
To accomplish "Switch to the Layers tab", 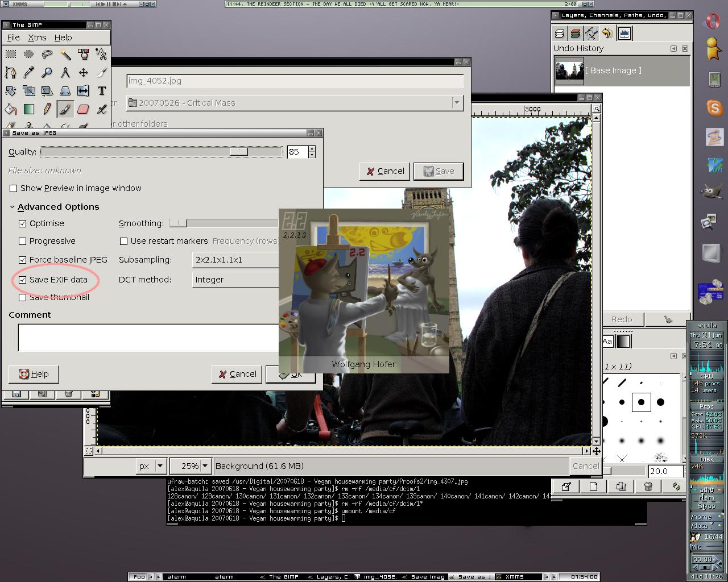I will point(560,34).
